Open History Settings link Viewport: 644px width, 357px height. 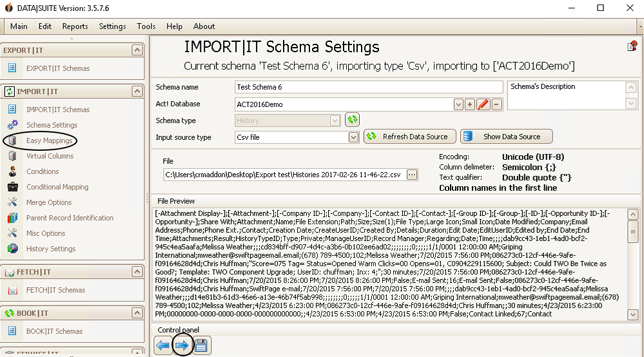coord(51,249)
